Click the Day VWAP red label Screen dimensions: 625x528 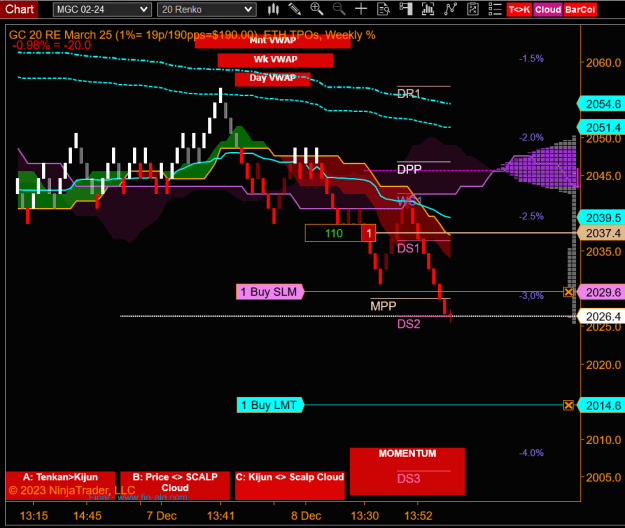tap(273, 79)
